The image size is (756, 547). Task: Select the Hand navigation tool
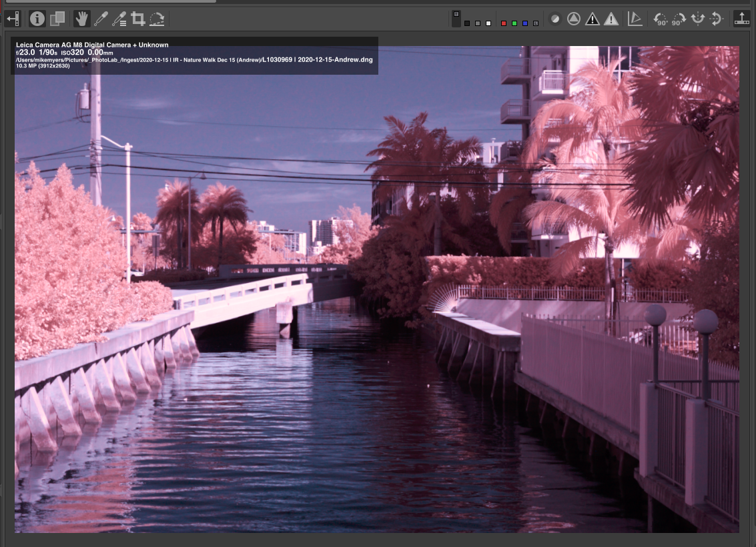coord(81,19)
